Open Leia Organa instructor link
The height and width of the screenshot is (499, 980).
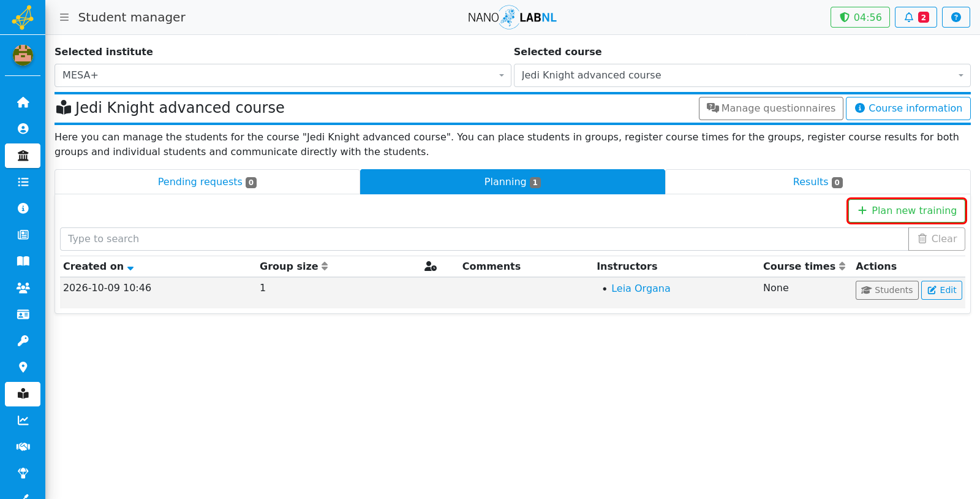[641, 289]
